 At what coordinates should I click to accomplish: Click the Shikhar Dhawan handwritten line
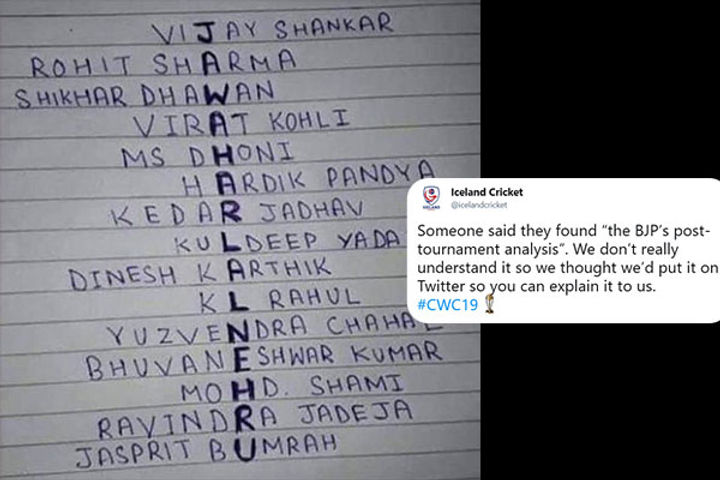point(145,98)
